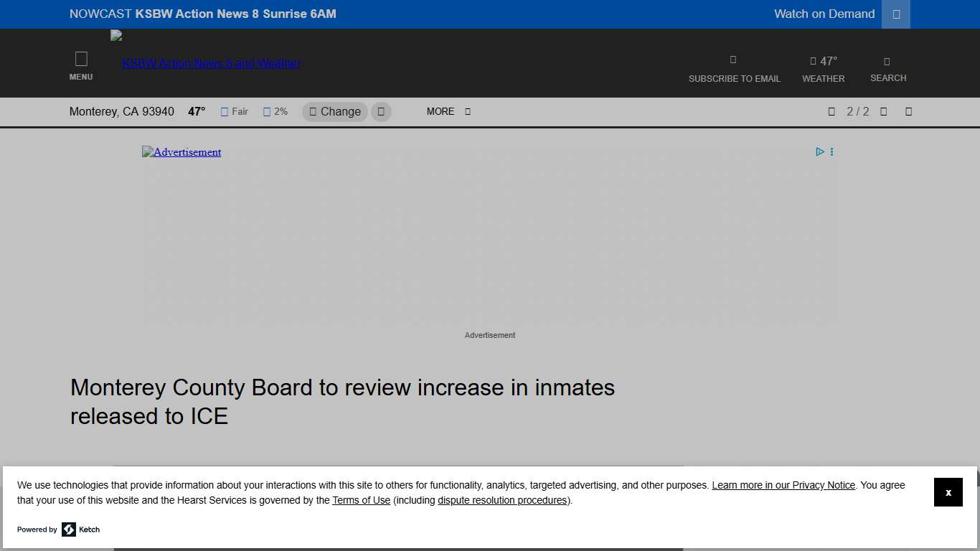
Task: Click the precipitation 2% icon
Action: [266, 111]
